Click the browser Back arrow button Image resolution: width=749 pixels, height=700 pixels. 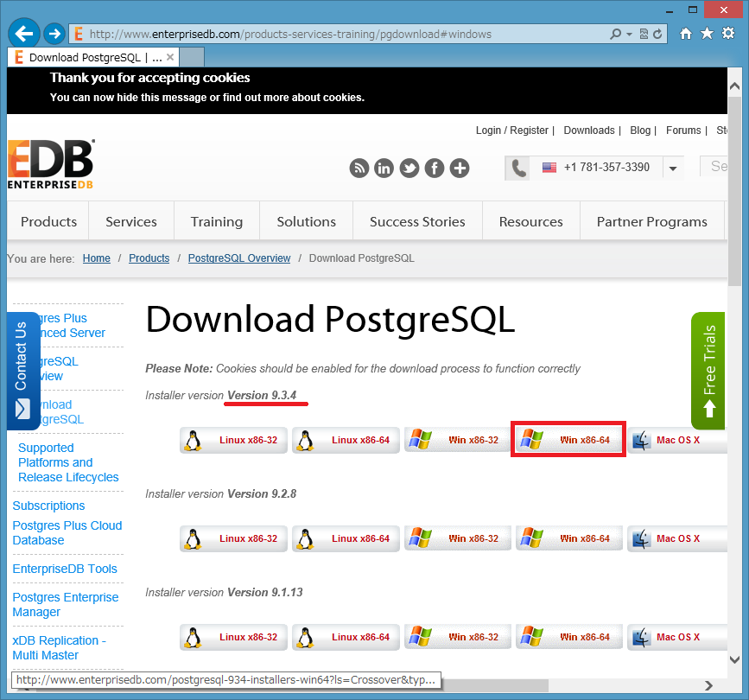24,34
